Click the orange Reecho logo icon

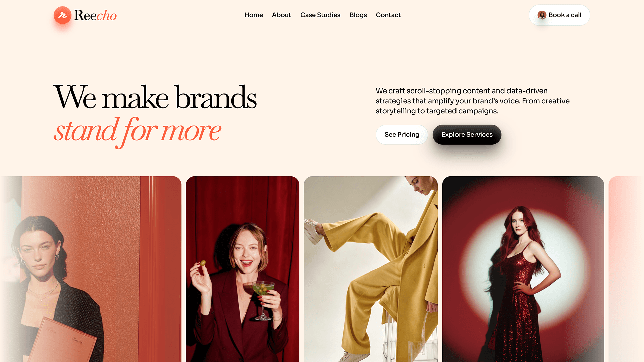[x=62, y=15]
